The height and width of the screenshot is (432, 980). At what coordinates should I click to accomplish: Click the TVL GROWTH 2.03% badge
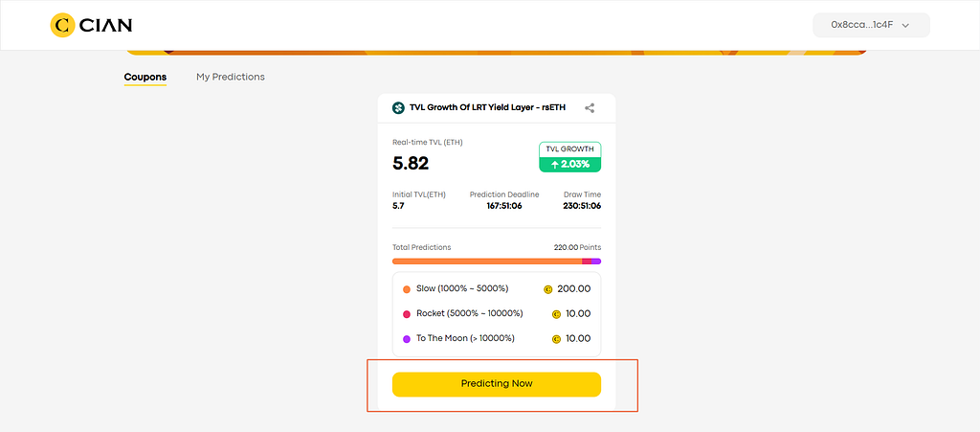(x=570, y=157)
